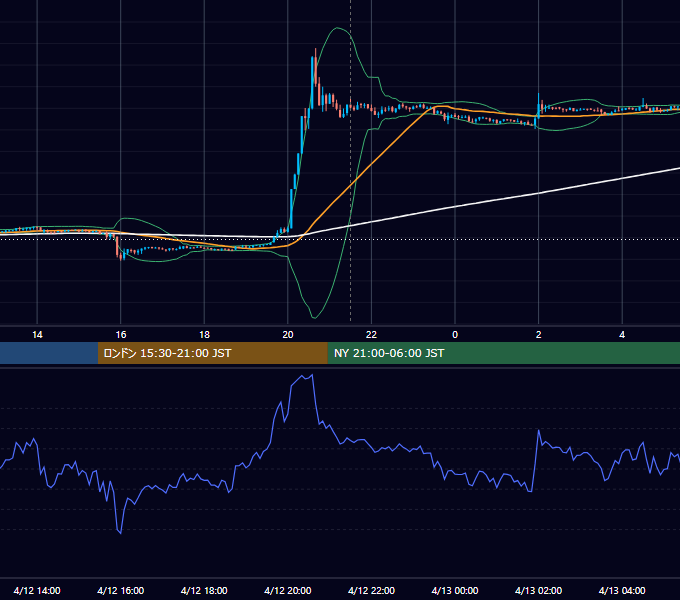Click the lowest point of the green lower band
The image size is (680, 600).
coord(314,317)
